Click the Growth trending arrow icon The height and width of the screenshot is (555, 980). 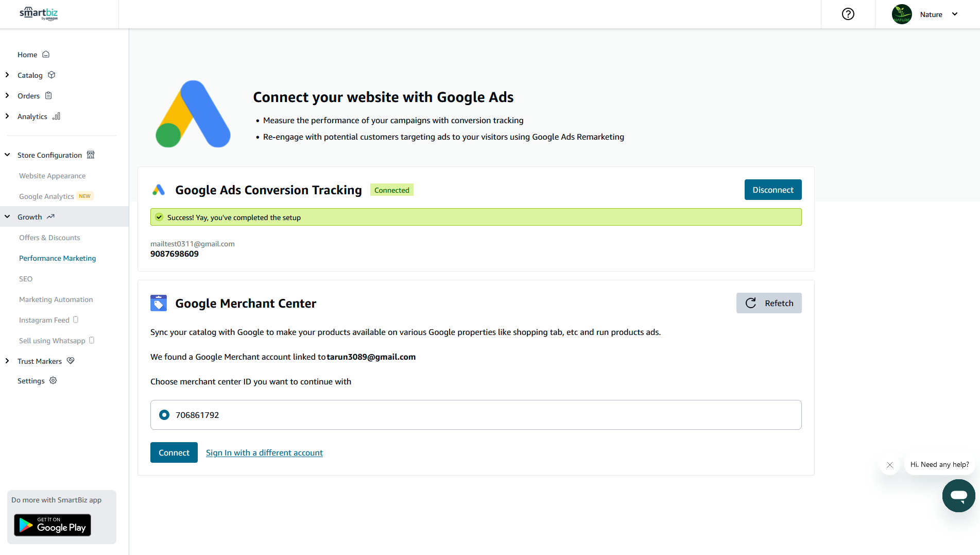(x=50, y=216)
